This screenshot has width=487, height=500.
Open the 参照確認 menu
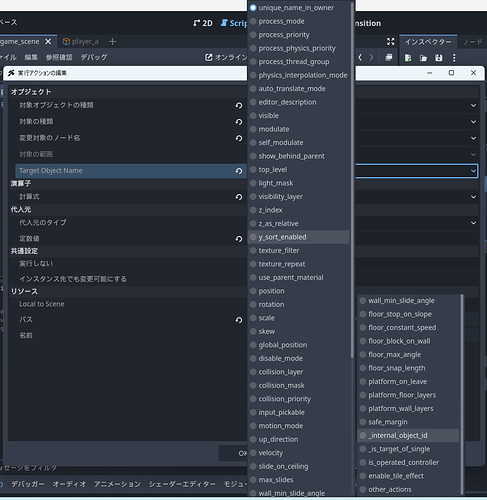tap(59, 57)
